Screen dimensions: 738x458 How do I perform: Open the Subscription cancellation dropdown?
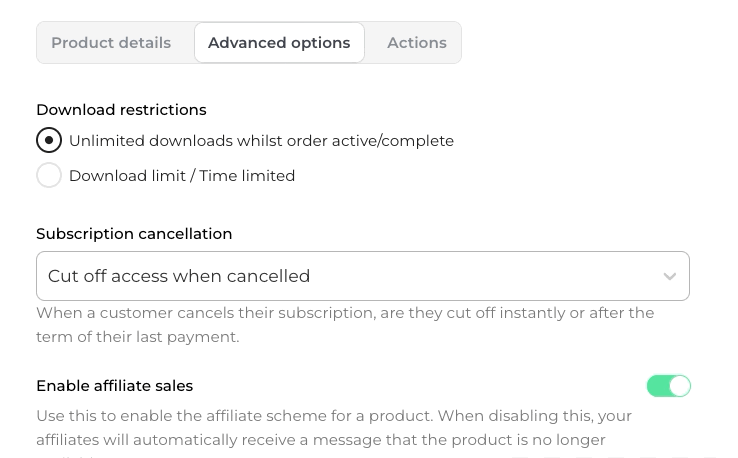pyautogui.click(x=362, y=276)
